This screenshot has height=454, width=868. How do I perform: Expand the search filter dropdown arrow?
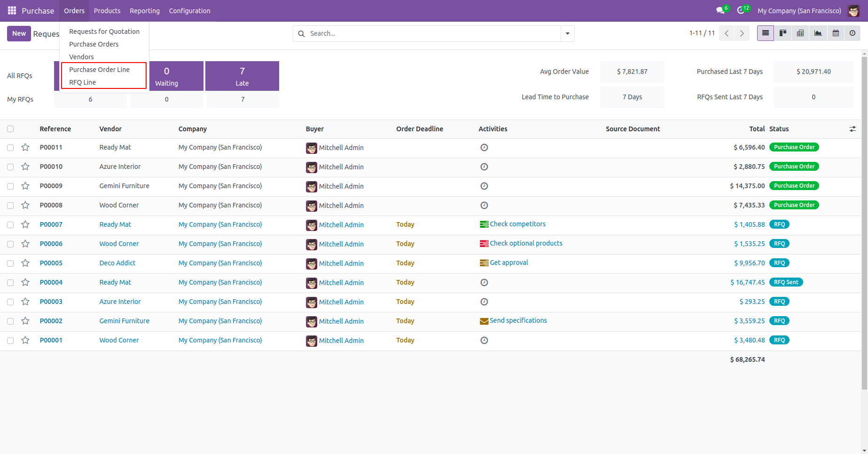pyautogui.click(x=568, y=33)
